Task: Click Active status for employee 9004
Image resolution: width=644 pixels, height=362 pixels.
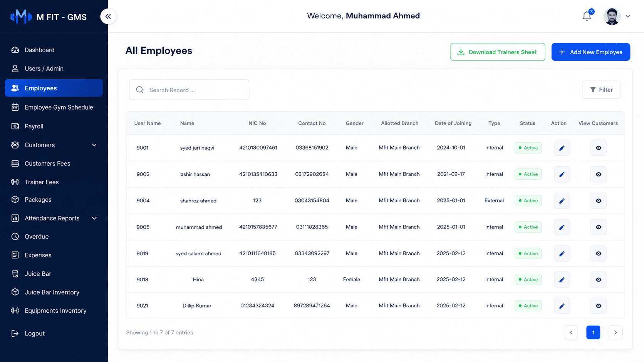Action: pos(528,201)
